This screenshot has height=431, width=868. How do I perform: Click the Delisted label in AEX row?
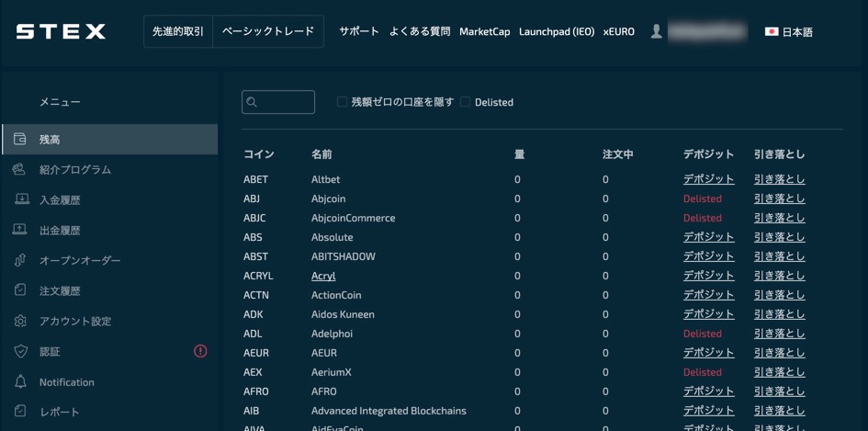pyautogui.click(x=703, y=371)
